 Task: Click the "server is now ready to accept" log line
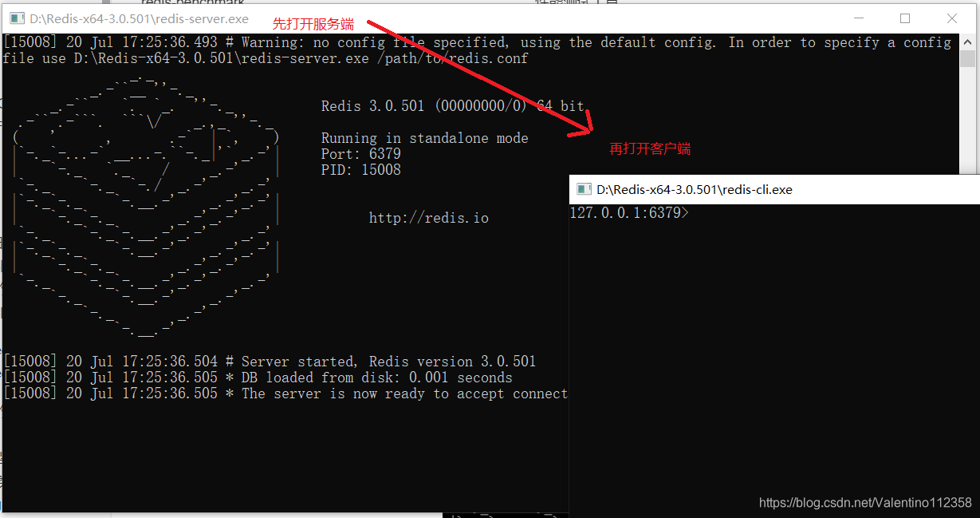click(x=285, y=393)
